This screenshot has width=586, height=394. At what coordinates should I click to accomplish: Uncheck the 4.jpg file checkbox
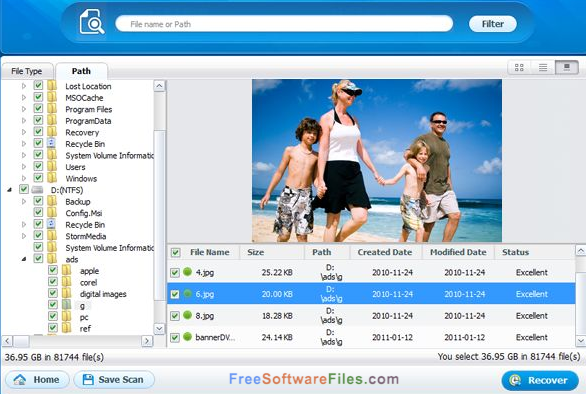[x=175, y=273]
